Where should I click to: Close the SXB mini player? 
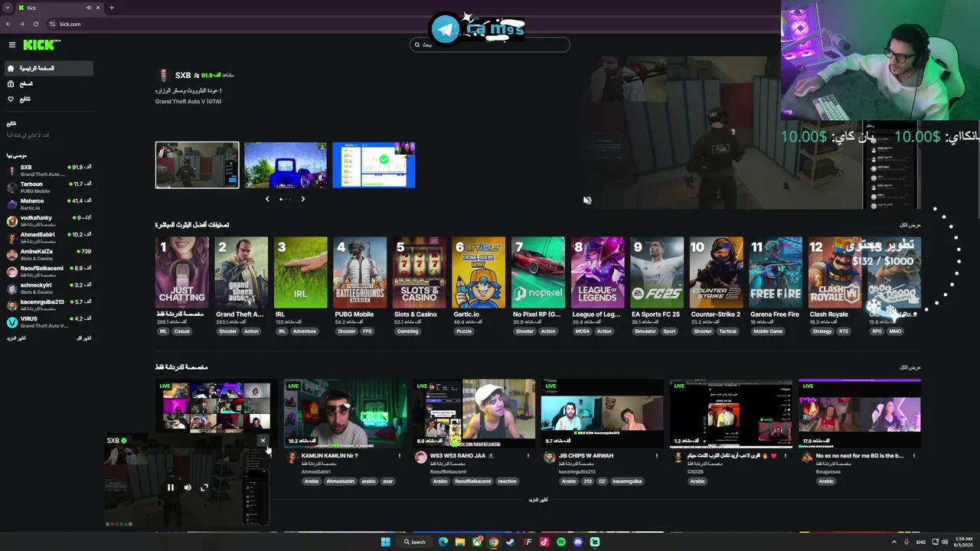click(263, 441)
